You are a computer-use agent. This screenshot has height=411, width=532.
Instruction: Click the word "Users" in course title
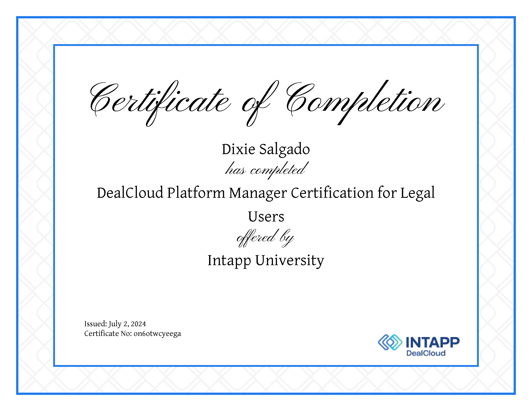266,216
